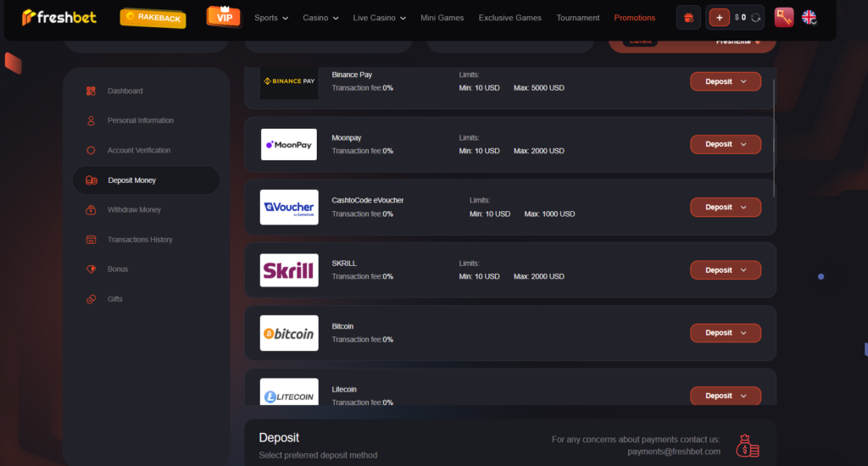Change language via UK flag icon
This screenshot has height=466, width=868.
point(810,18)
